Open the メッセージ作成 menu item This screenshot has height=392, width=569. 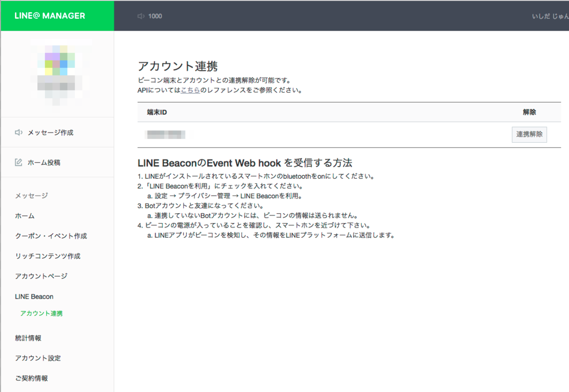[51, 133]
